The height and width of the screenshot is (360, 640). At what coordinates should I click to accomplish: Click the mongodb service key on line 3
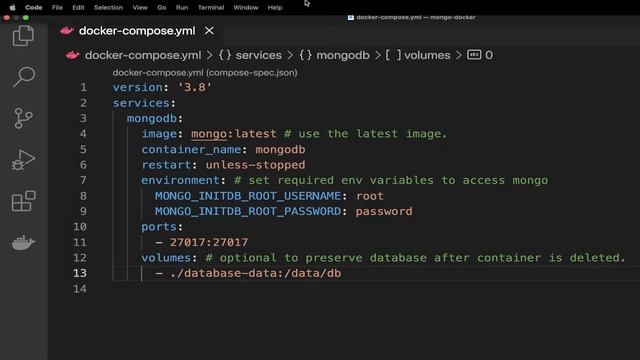coord(151,118)
